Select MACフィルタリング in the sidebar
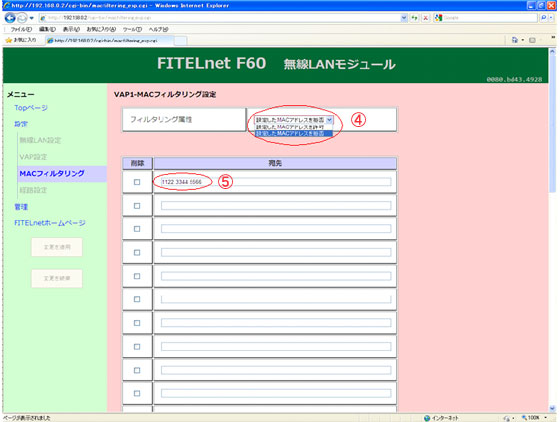The height and width of the screenshot is (422, 560). [x=52, y=174]
